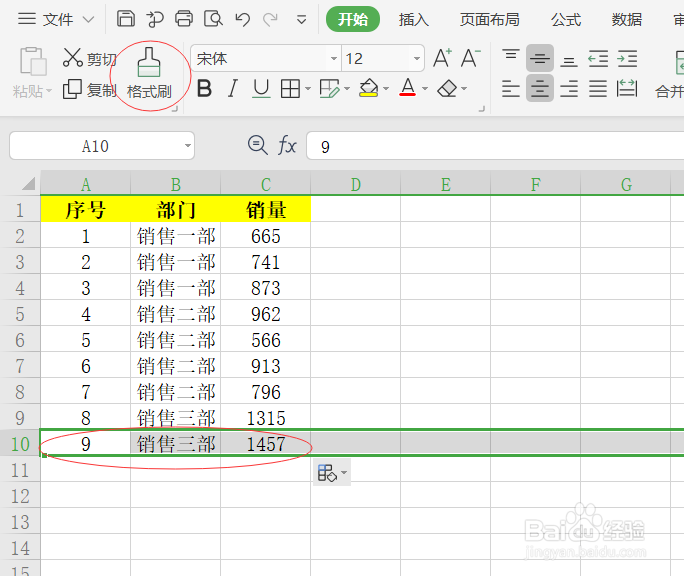
Task: Open the 文件 menu
Action: [56, 20]
